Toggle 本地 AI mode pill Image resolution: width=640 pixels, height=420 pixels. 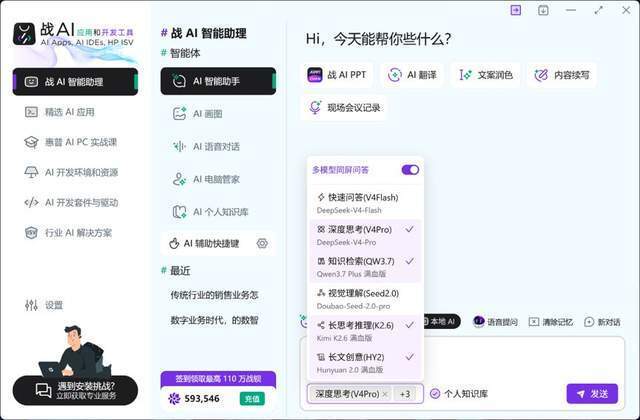click(x=442, y=322)
